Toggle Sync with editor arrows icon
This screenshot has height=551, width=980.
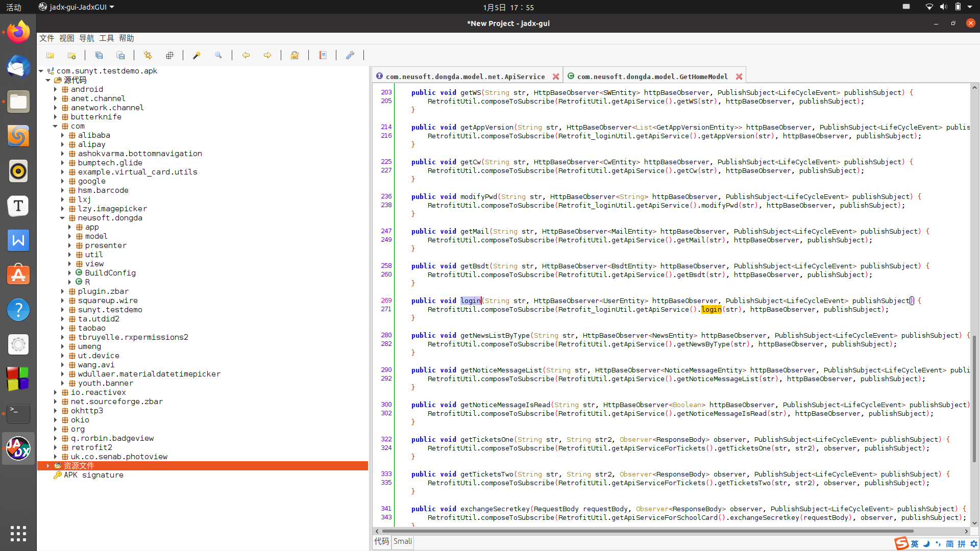click(148, 55)
